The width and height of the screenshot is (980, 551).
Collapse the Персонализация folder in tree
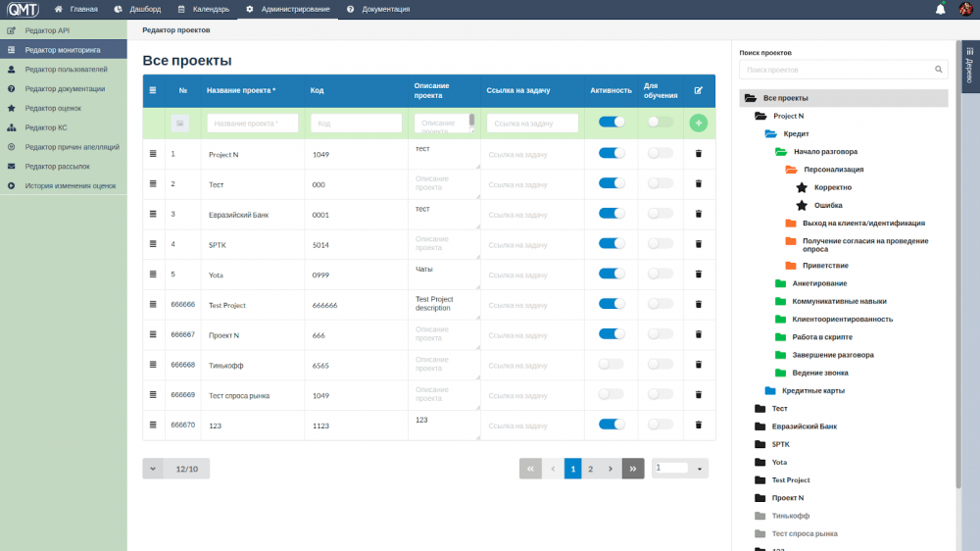pos(791,170)
